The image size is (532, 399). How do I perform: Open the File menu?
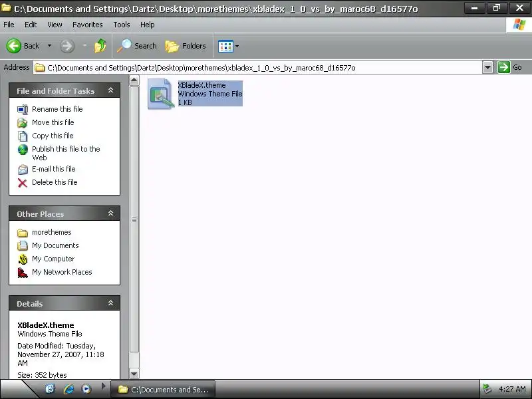click(9, 25)
